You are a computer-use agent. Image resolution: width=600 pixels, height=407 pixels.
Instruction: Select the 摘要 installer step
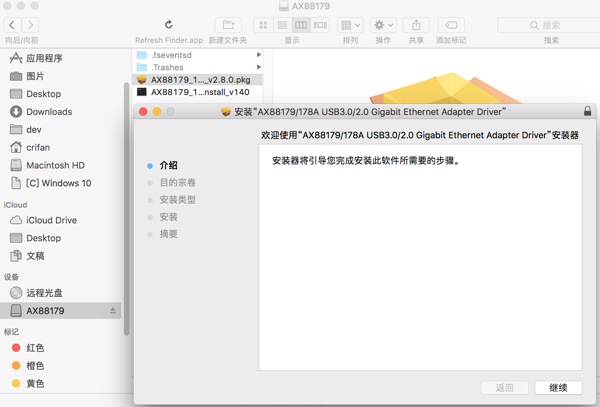click(x=163, y=234)
